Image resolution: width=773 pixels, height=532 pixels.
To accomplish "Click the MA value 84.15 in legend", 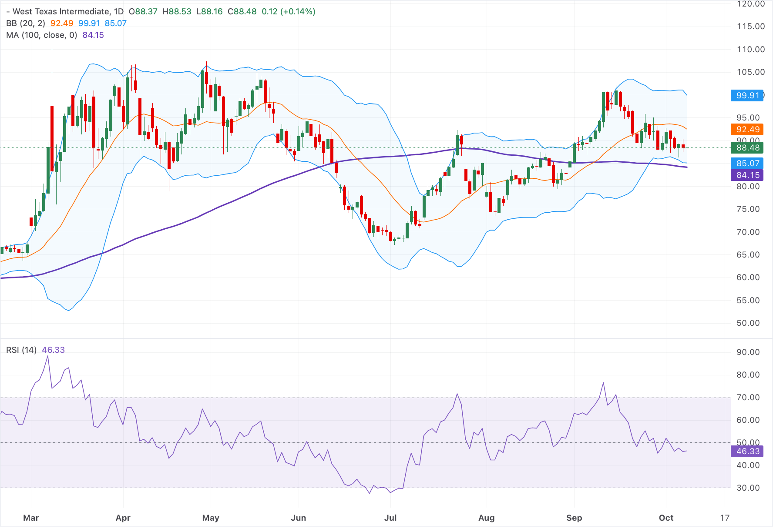I will 93,35.
